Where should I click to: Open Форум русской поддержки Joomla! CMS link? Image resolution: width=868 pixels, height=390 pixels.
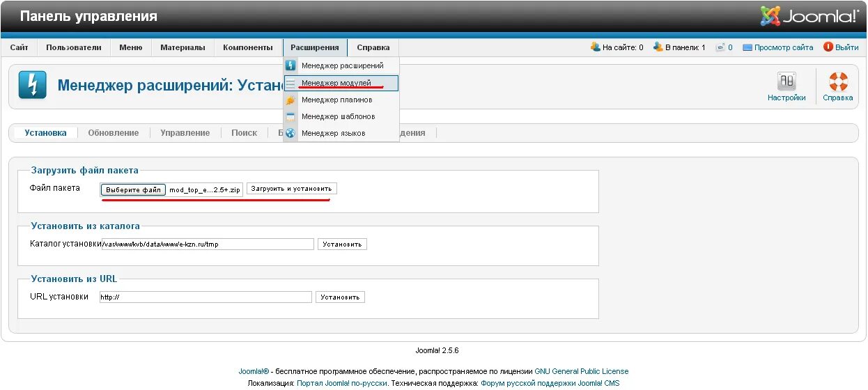point(550,383)
